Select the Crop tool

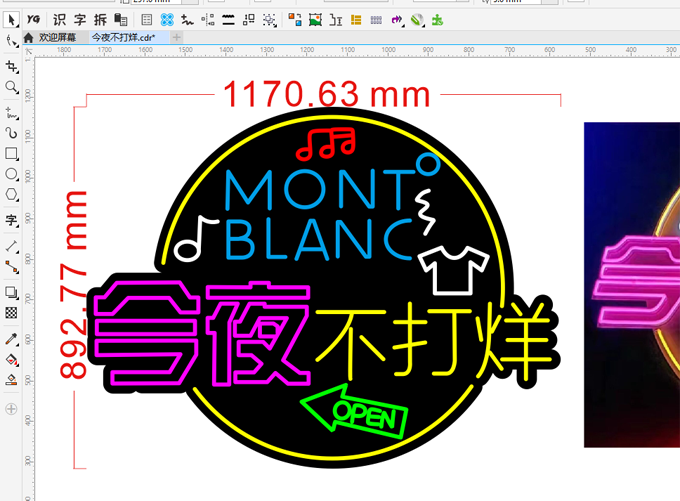coord(11,66)
